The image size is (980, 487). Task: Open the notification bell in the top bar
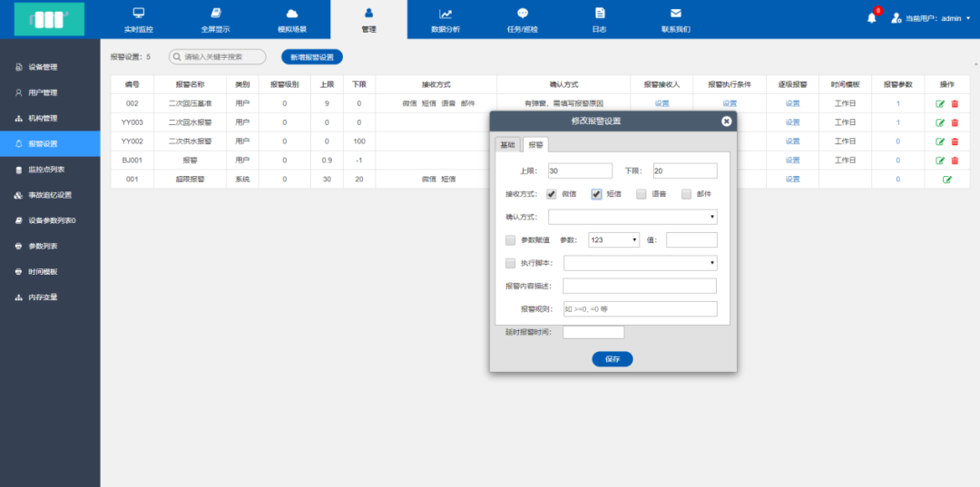coord(872,18)
